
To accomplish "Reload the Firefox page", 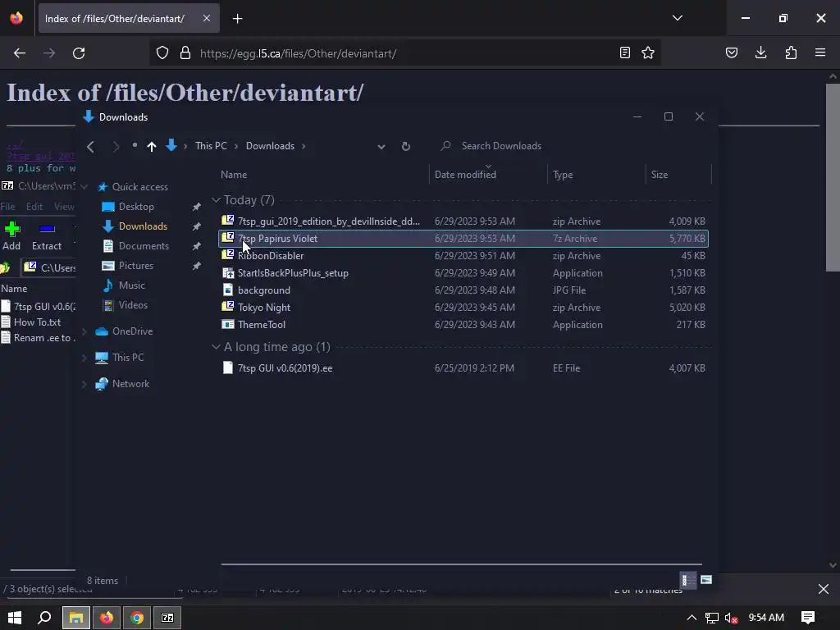I will pyautogui.click(x=79, y=53).
